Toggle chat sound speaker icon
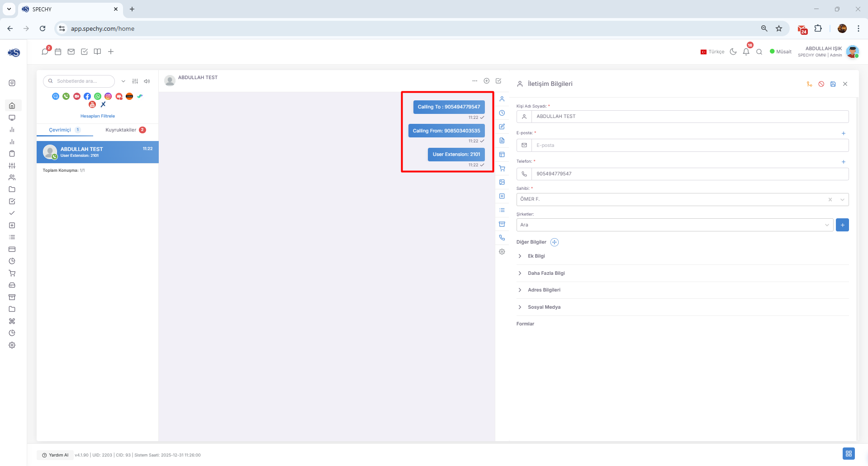The width and height of the screenshot is (868, 466). tap(147, 81)
